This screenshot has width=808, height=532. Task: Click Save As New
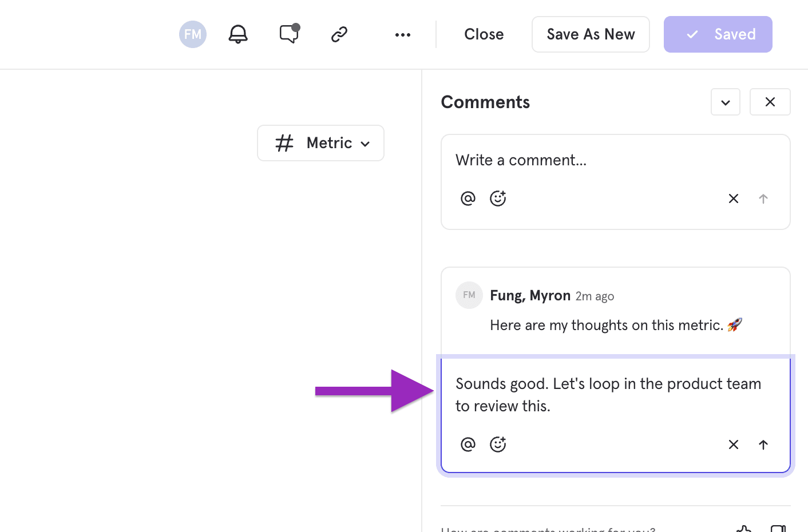point(591,34)
